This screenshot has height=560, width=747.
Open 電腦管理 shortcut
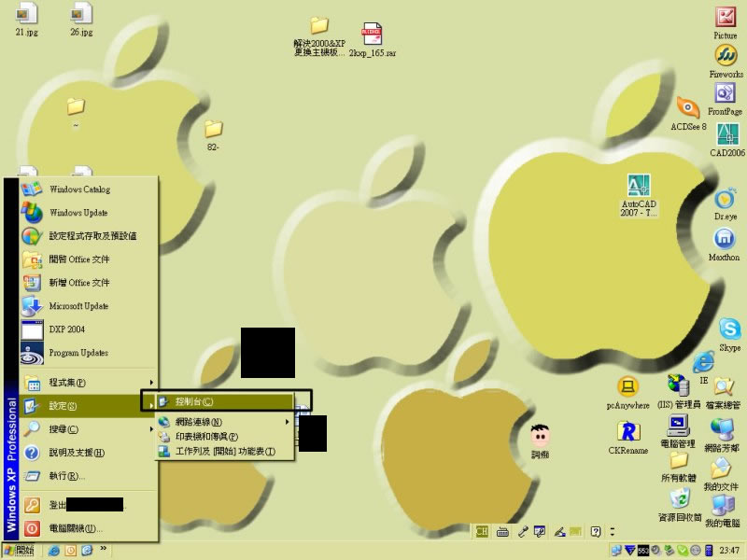(x=678, y=431)
